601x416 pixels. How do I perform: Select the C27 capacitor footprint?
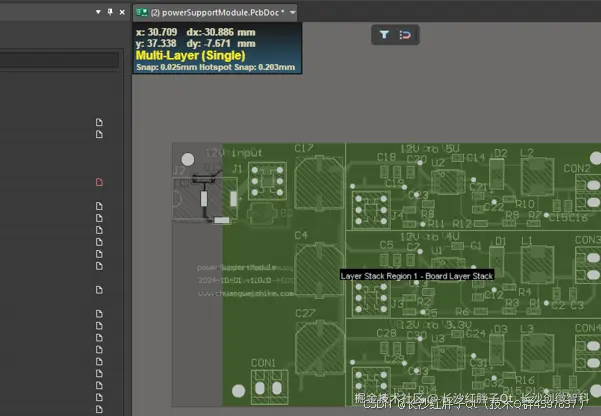click(x=319, y=348)
